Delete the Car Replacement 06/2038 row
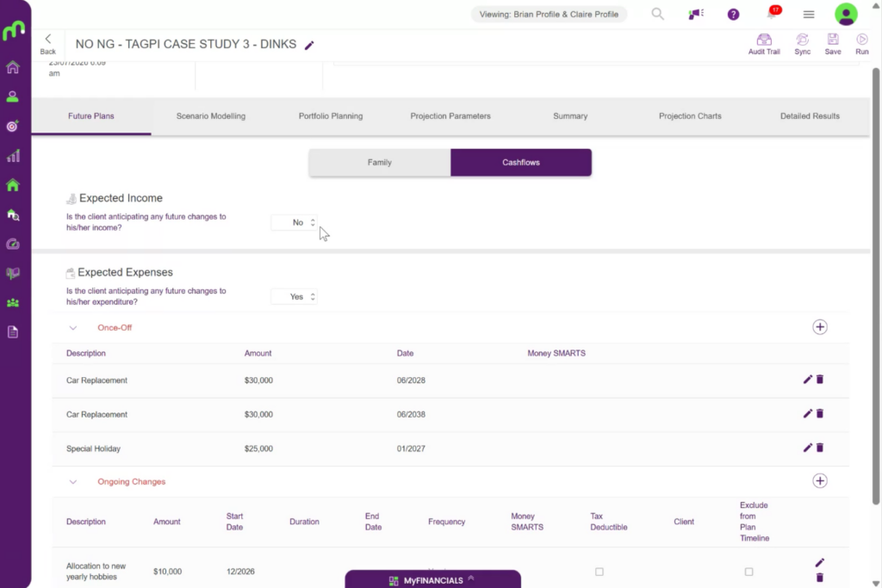The height and width of the screenshot is (588, 882). coord(820,414)
